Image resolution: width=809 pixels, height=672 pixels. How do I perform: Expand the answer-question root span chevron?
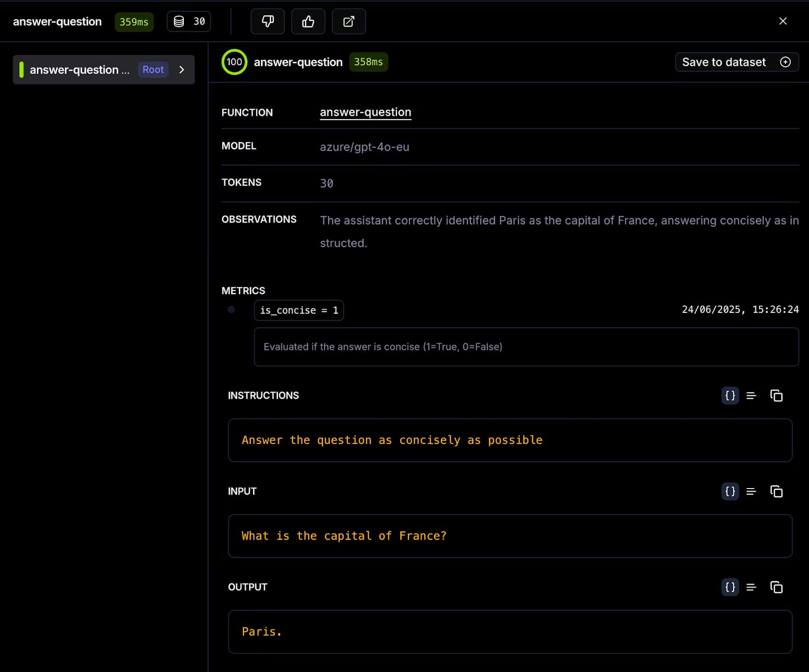[x=182, y=70]
